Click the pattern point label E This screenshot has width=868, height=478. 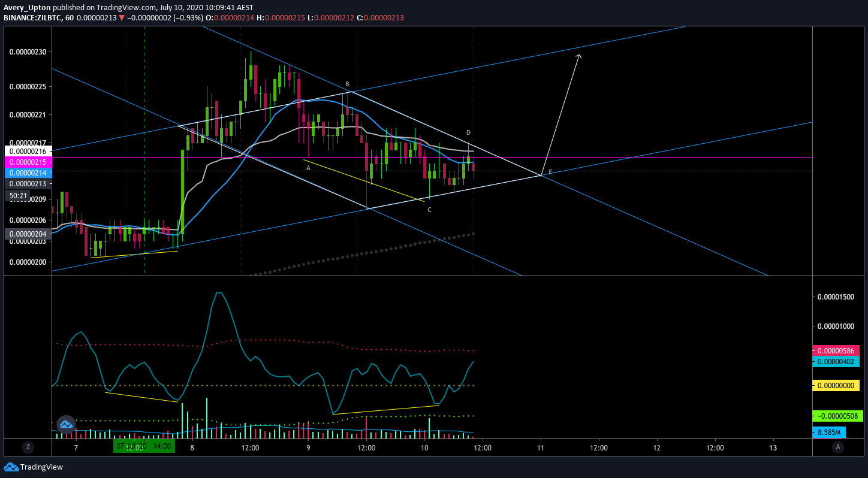tap(550, 173)
